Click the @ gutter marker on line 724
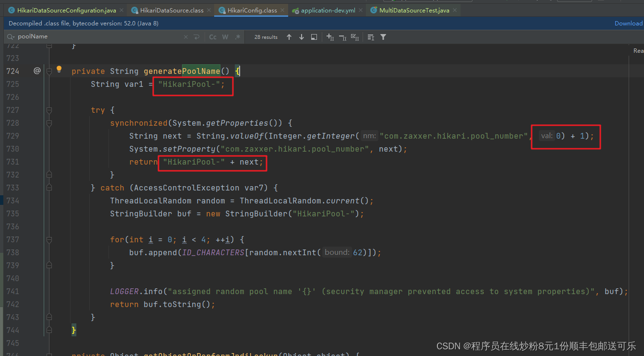 coord(37,71)
